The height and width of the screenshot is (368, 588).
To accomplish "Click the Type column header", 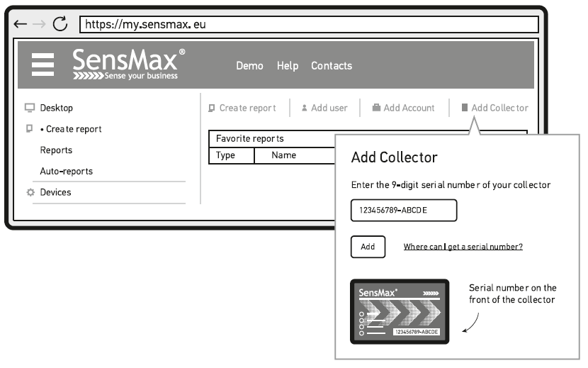I will click(x=225, y=155).
